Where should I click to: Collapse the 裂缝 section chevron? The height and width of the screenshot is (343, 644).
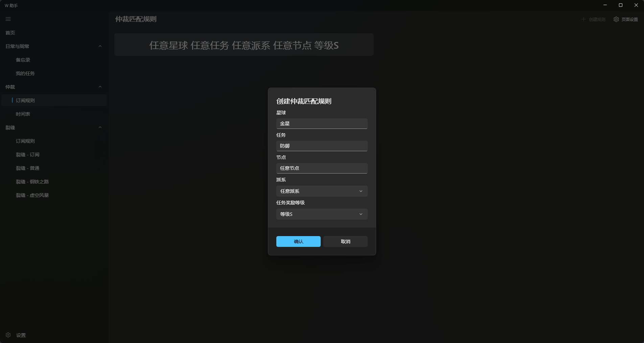click(x=100, y=128)
